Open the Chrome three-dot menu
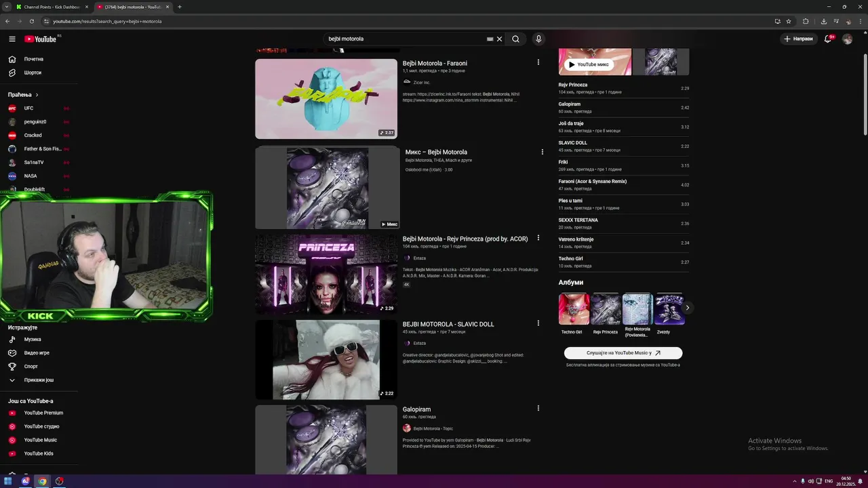 point(861,21)
